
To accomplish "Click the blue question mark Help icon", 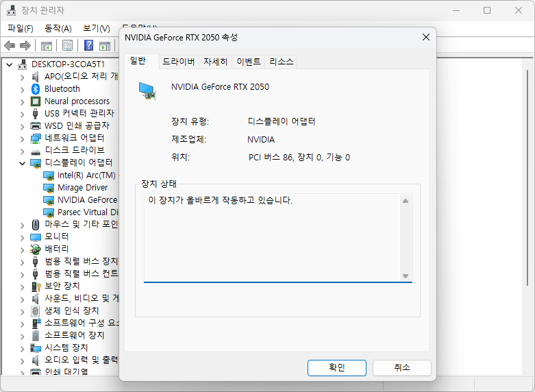I will (89, 45).
